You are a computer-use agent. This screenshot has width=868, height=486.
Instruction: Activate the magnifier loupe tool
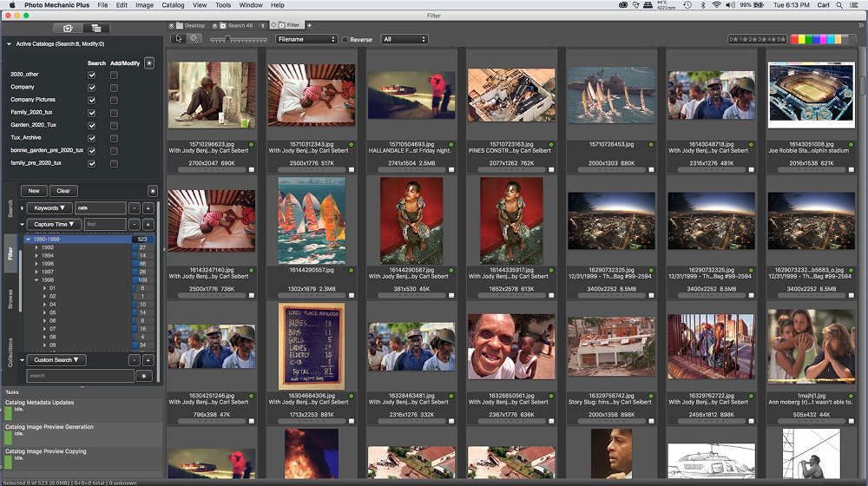[194, 39]
